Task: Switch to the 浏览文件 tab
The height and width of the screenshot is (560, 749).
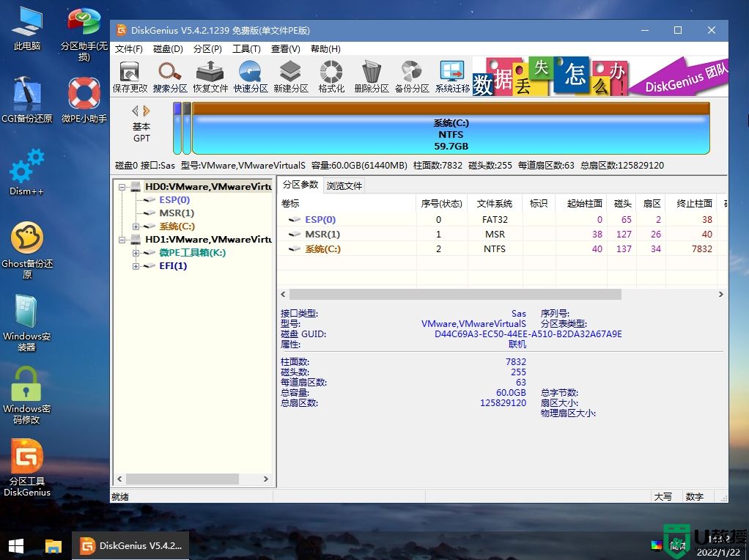Action: pos(344,185)
